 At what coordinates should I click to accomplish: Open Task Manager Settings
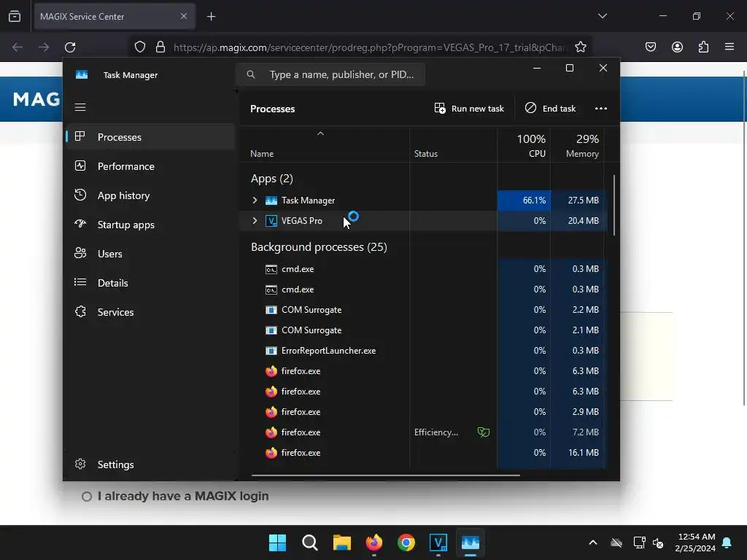pyautogui.click(x=150, y=464)
